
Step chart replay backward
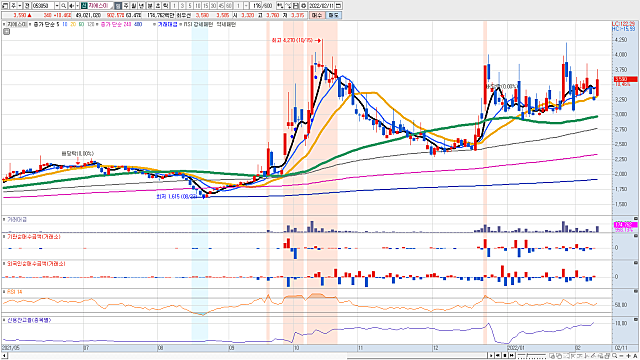tap(498, 356)
